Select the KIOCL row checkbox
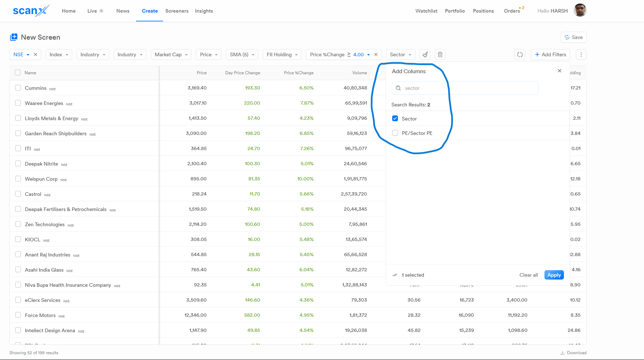 coord(18,239)
